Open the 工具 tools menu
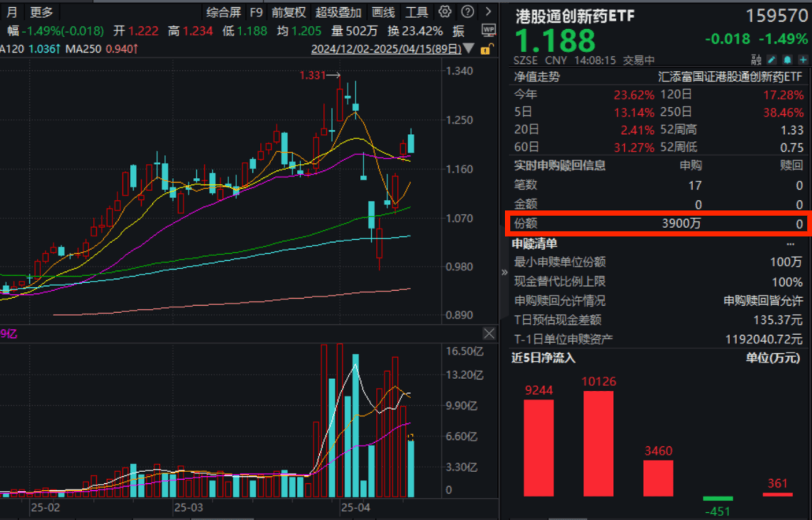 (417, 11)
